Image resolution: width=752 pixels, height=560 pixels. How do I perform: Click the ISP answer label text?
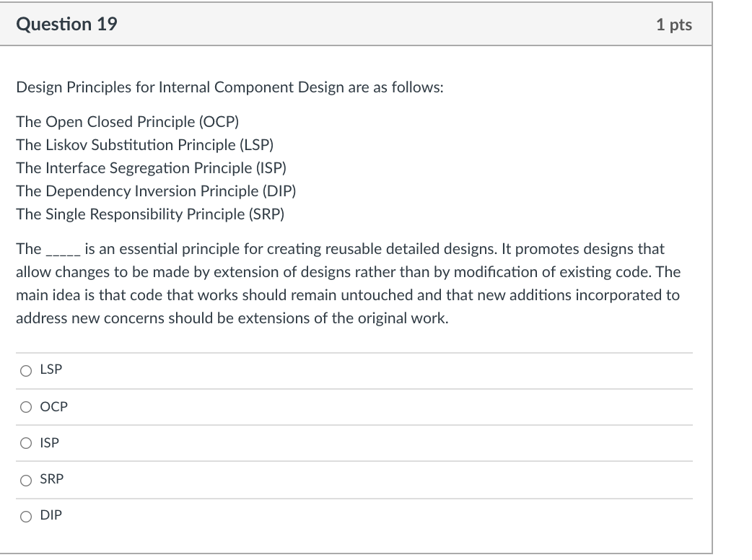48,443
